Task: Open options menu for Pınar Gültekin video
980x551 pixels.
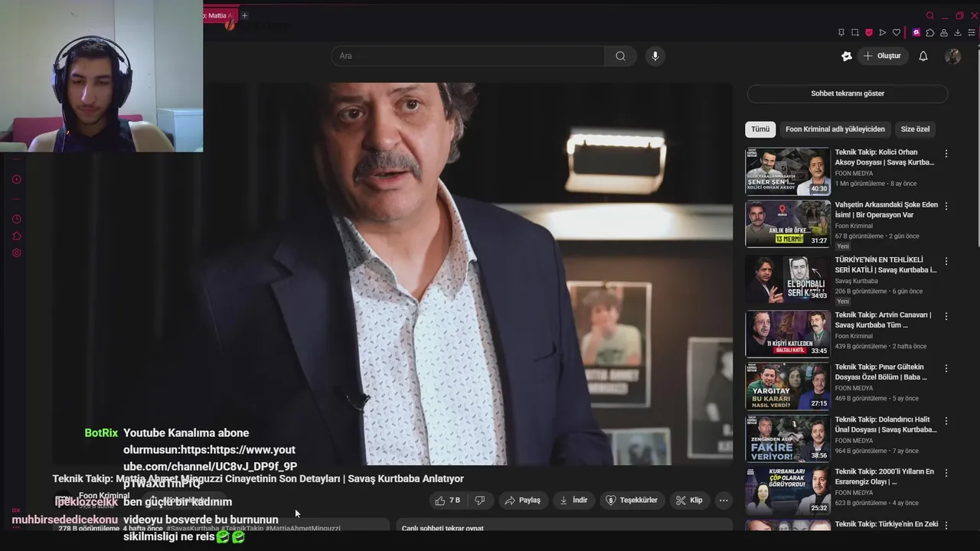Action: [x=946, y=368]
